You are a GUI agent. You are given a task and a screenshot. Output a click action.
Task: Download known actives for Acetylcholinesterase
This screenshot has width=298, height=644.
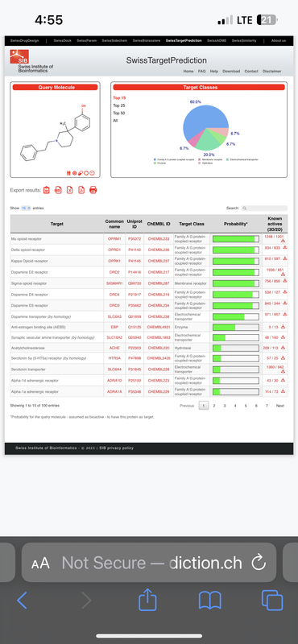click(x=283, y=348)
